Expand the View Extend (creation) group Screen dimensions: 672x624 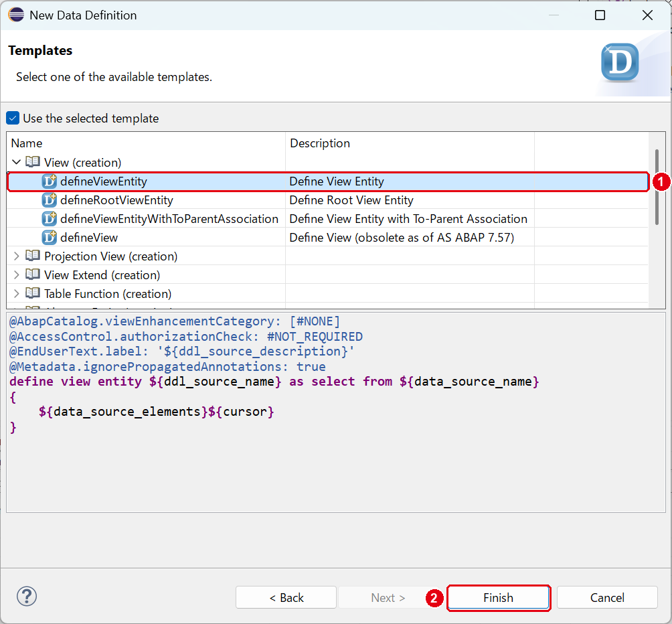pyautogui.click(x=16, y=275)
